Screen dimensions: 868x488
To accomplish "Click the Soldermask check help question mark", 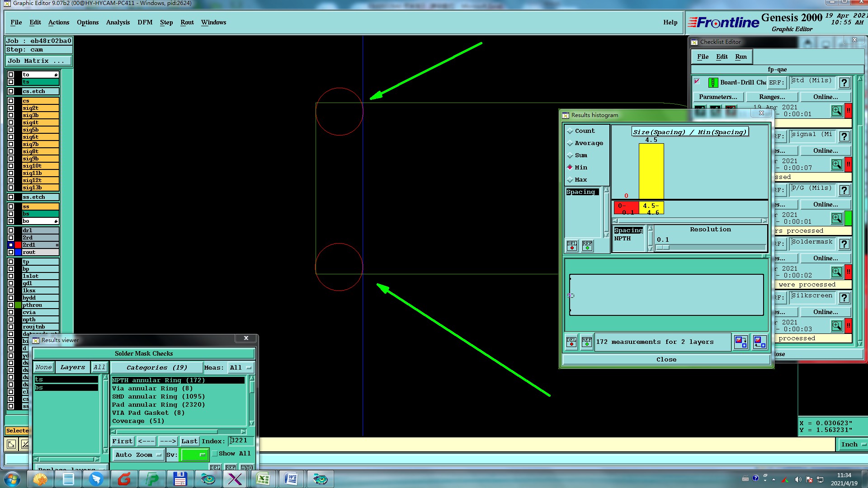I will [844, 244].
